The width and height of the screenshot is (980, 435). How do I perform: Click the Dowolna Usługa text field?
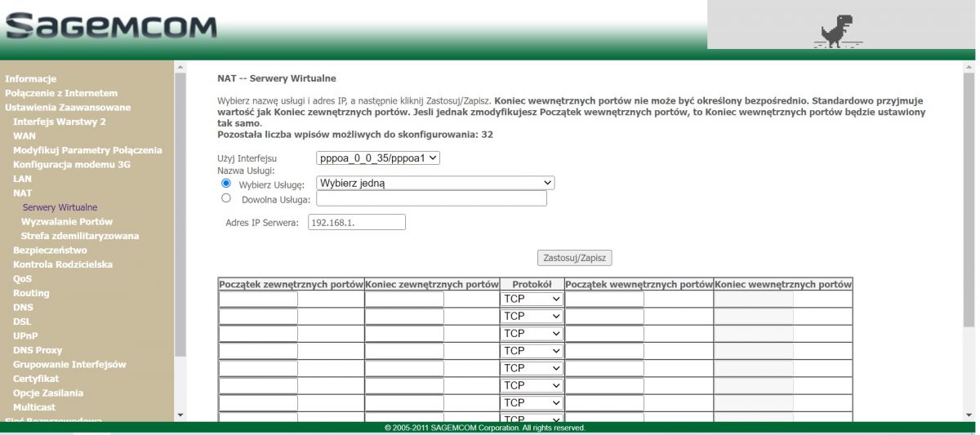[x=431, y=198]
